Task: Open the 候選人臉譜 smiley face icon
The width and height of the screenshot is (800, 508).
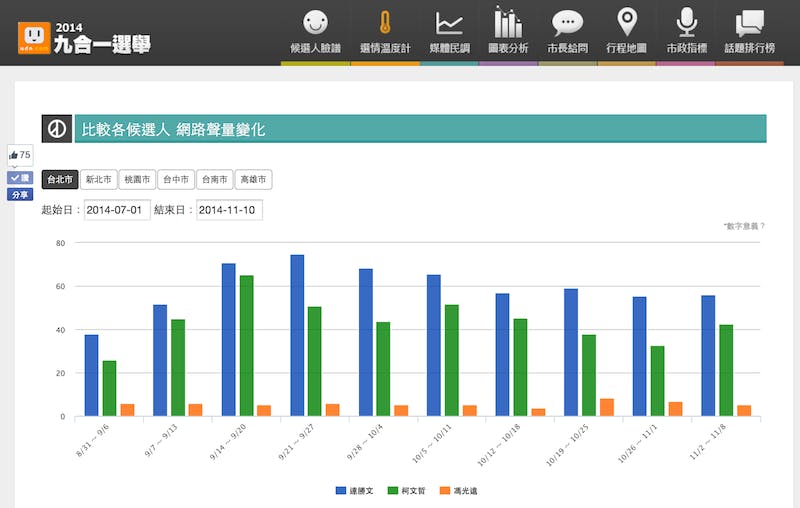Action: click(315, 22)
